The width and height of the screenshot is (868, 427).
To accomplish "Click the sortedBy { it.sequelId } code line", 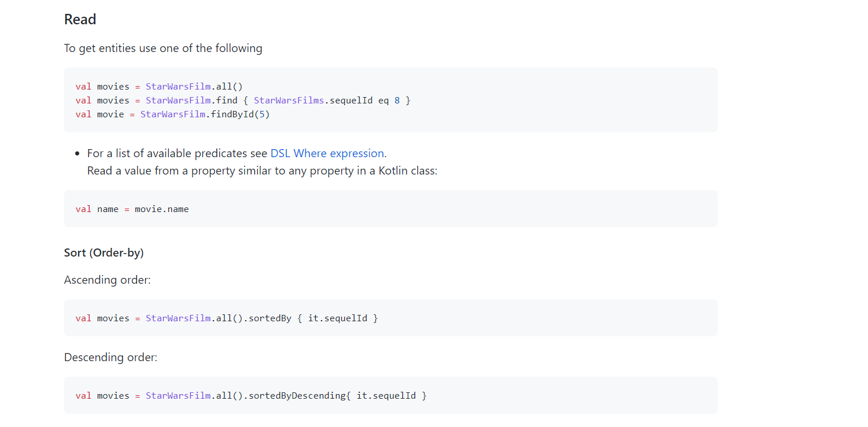I will 227,318.
